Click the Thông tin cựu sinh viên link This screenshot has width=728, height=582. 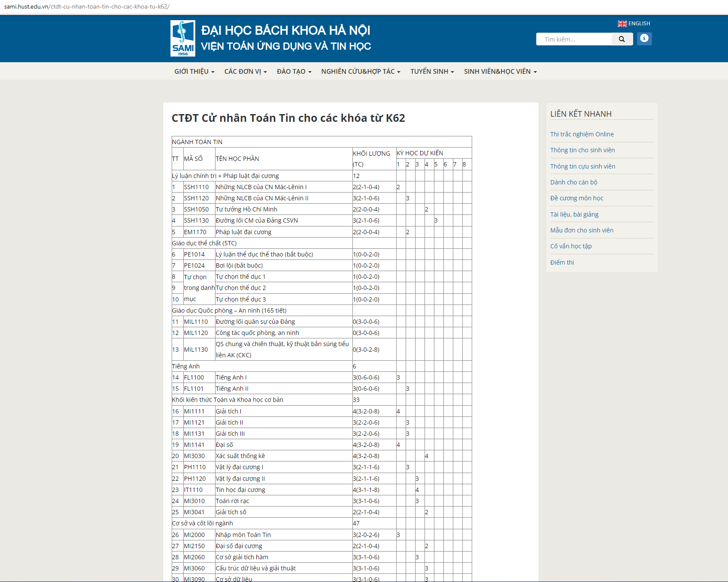click(583, 166)
